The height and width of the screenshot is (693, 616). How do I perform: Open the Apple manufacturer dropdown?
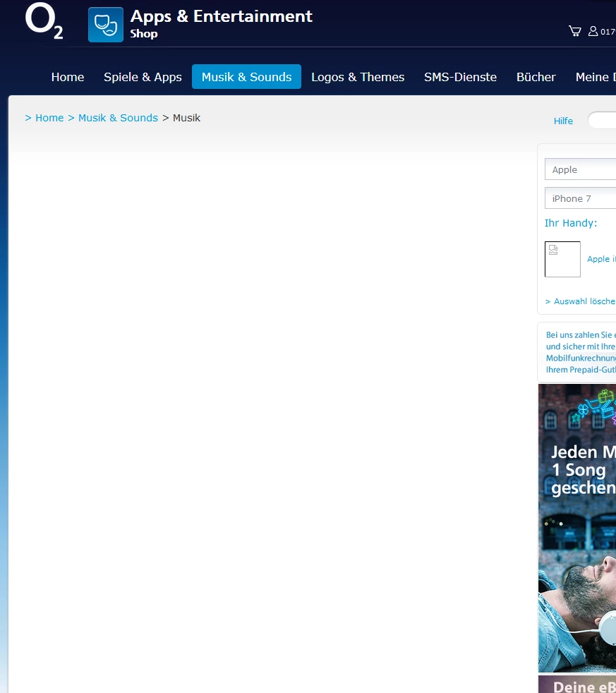[580, 169]
